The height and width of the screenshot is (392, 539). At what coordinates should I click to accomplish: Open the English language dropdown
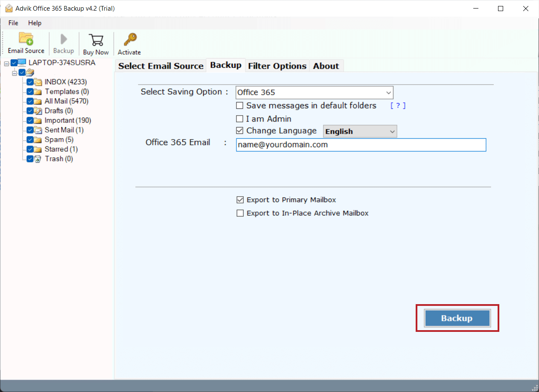pyautogui.click(x=360, y=131)
